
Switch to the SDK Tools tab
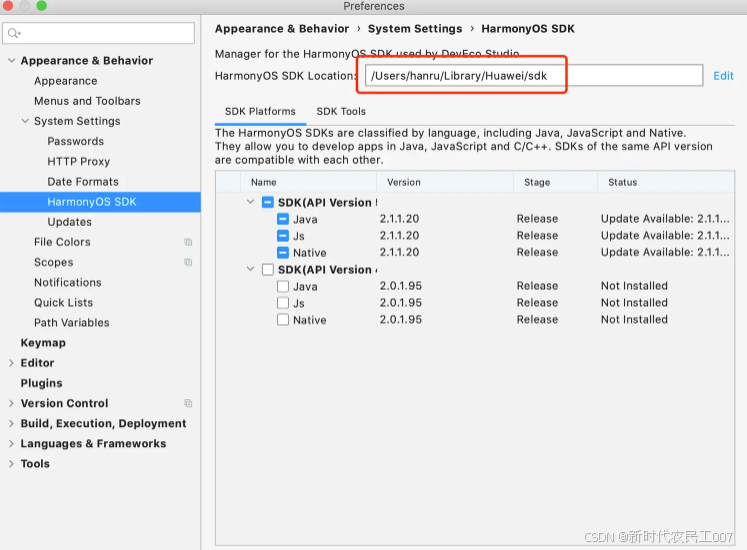[341, 112]
